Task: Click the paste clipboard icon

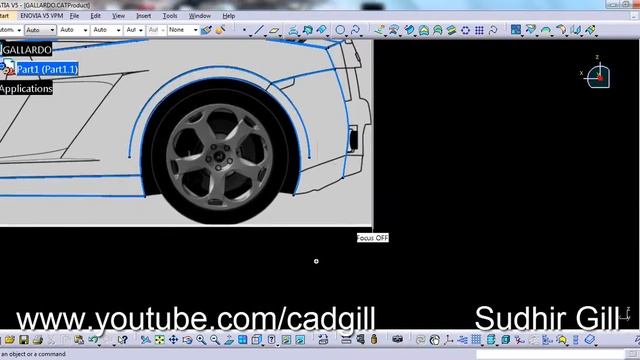Action: [x=79, y=340]
